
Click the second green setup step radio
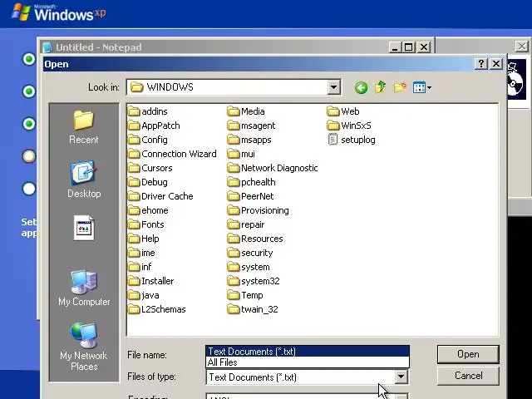pos(29,91)
